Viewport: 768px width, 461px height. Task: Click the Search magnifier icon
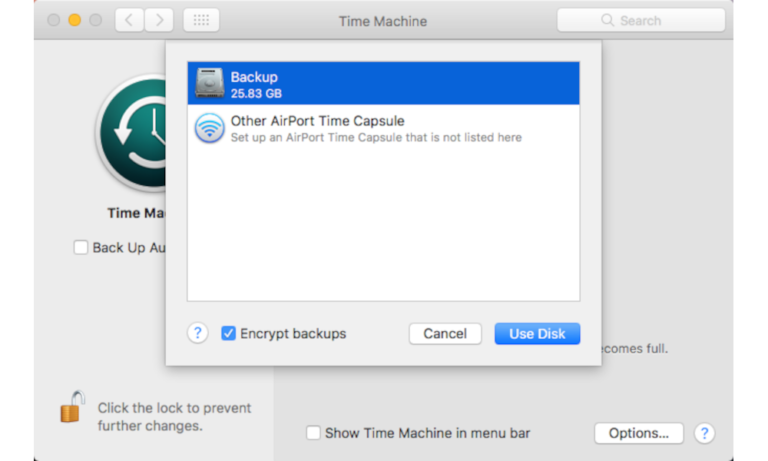point(607,20)
